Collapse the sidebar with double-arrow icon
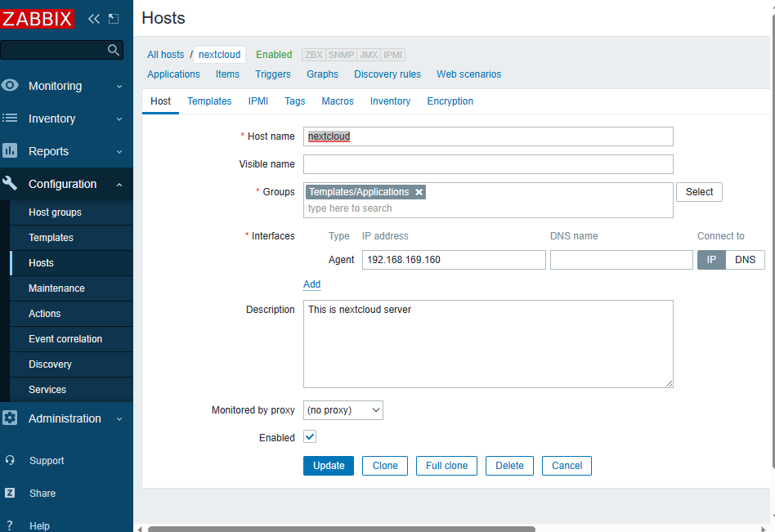The height and width of the screenshot is (532, 775). click(94, 19)
